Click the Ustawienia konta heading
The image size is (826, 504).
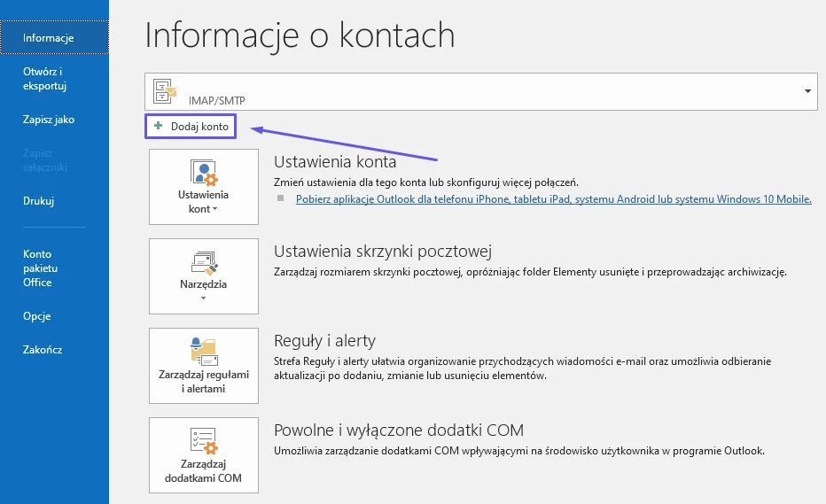tap(335, 162)
